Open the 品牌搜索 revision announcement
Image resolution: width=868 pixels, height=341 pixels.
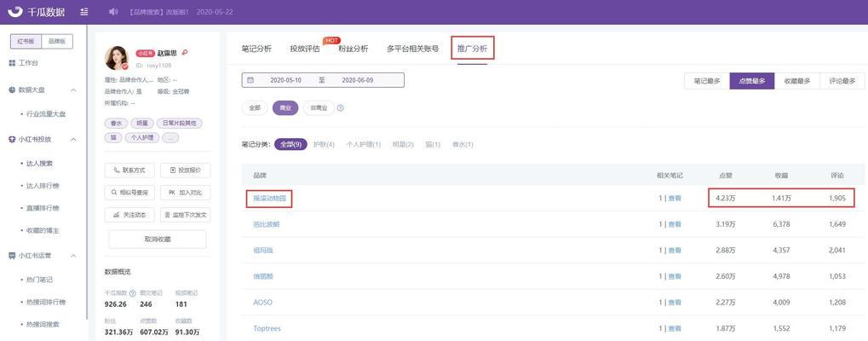pos(158,12)
